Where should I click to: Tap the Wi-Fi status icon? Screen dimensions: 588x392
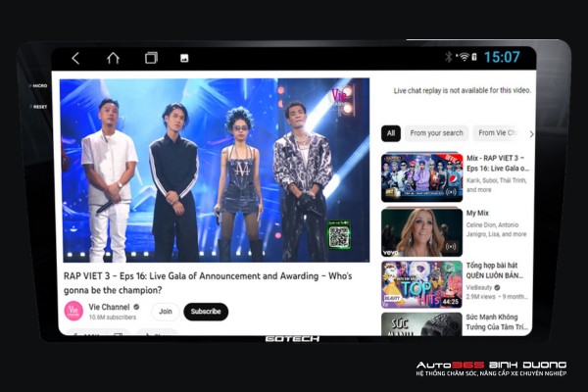[464, 57]
